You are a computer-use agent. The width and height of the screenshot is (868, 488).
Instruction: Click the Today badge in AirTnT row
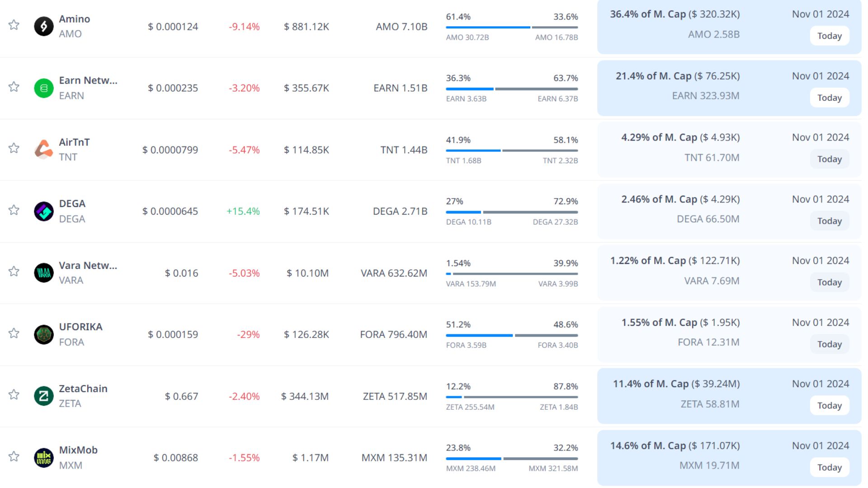[829, 159]
